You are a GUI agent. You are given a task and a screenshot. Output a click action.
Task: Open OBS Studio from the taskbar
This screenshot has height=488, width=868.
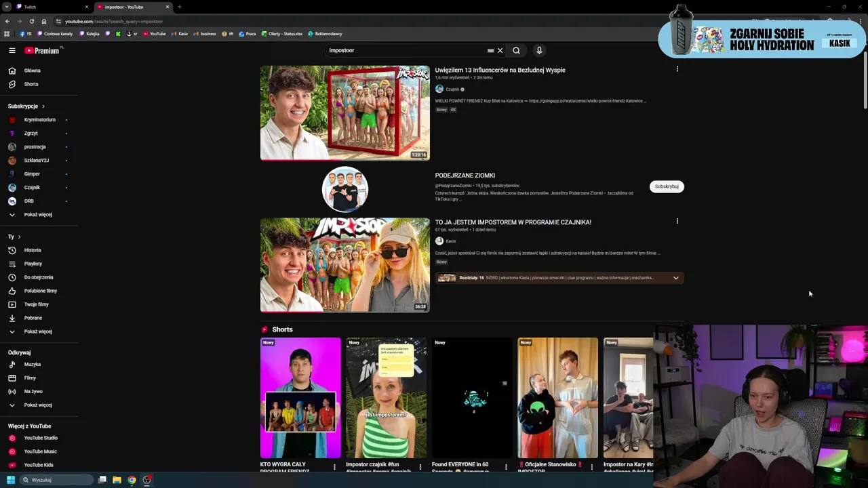pyautogui.click(x=146, y=480)
